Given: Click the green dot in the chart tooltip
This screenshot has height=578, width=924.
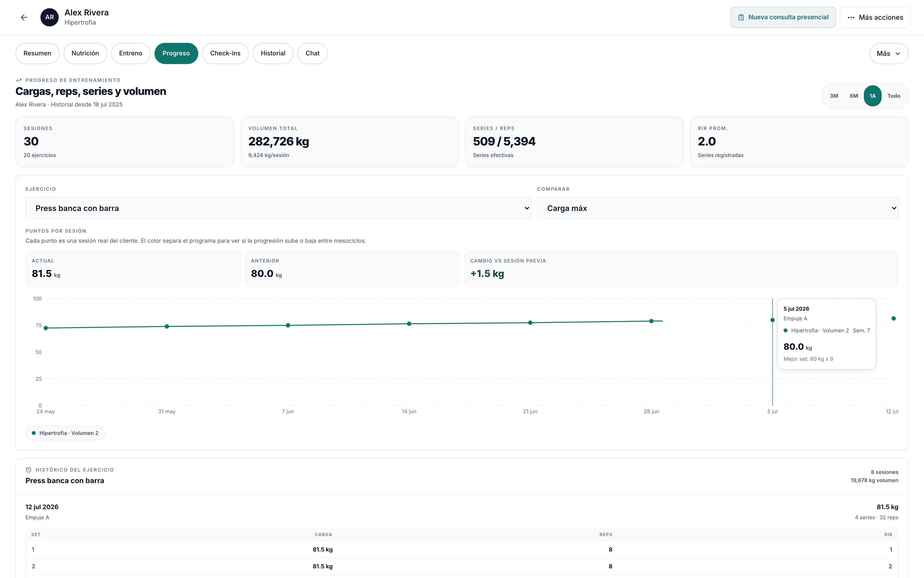Looking at the screenshot, I should click(785, 331).
